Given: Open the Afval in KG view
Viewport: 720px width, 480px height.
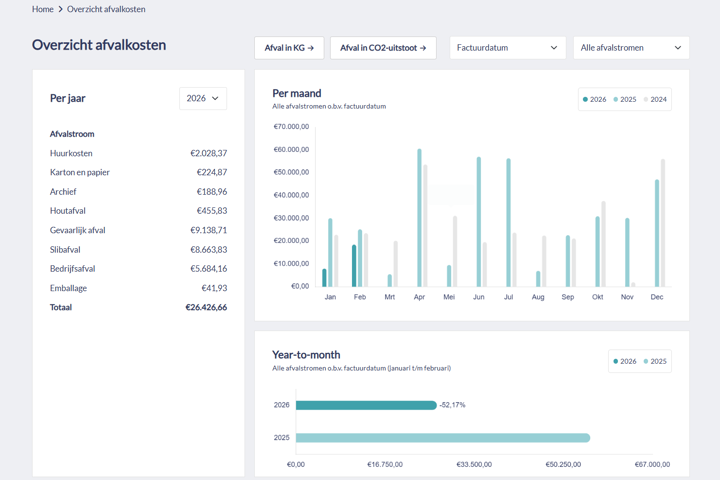Looking at the screenshot, I should tap(289, 48).
